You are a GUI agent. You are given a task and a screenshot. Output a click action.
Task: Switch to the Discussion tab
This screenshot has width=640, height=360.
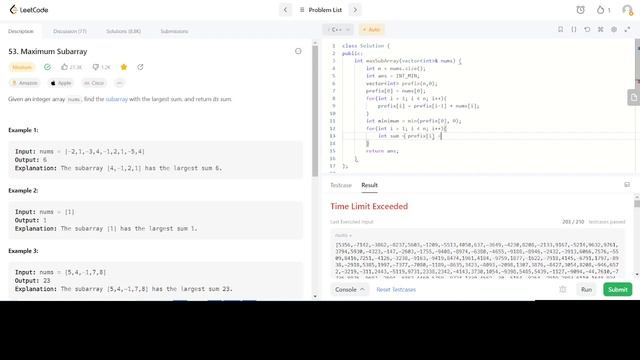point(70,31)
